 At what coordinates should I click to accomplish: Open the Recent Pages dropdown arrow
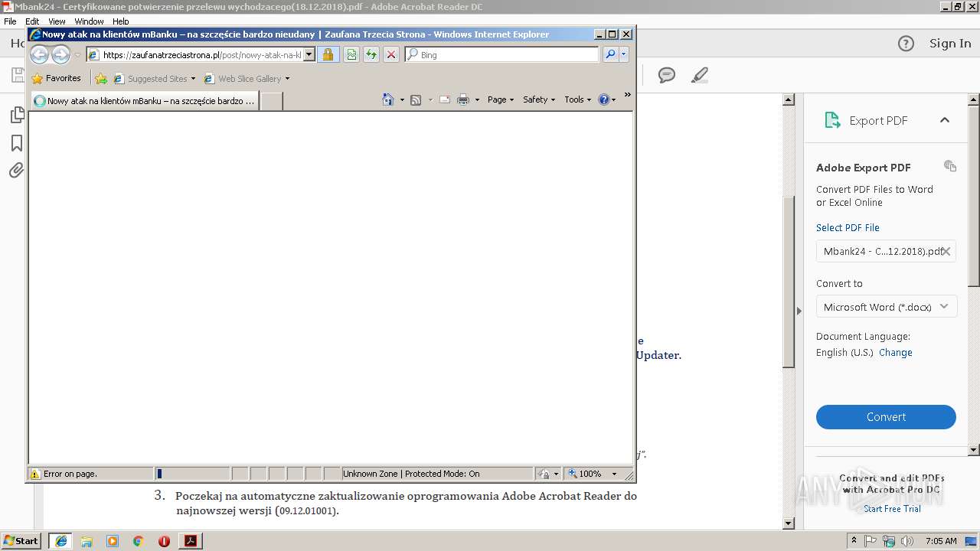(77, 55)
